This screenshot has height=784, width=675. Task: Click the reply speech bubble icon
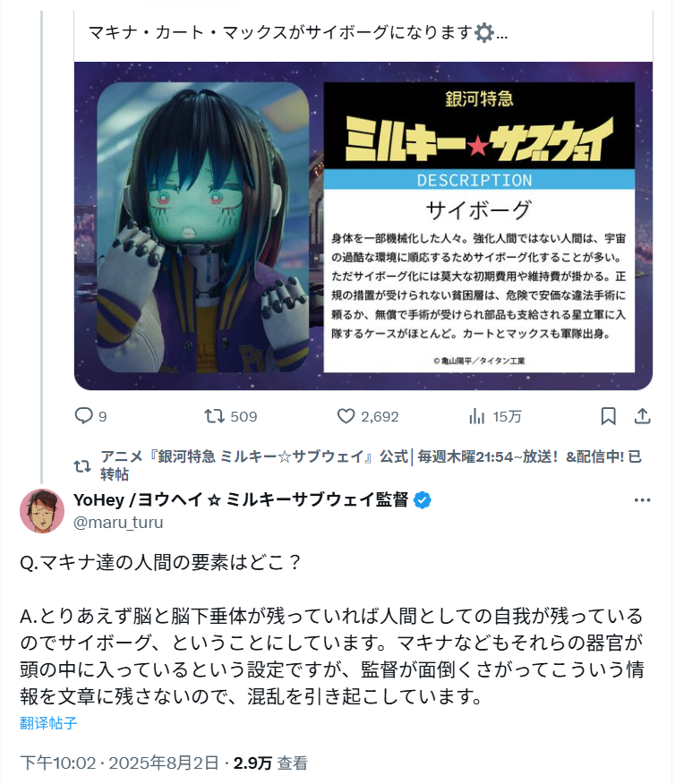(83, 416)
